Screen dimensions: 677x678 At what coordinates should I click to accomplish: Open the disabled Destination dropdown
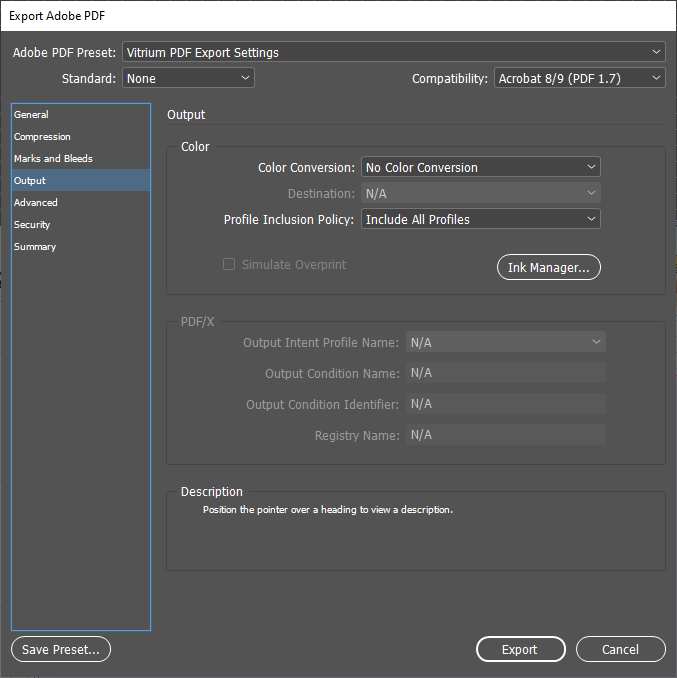click(481, 193)
